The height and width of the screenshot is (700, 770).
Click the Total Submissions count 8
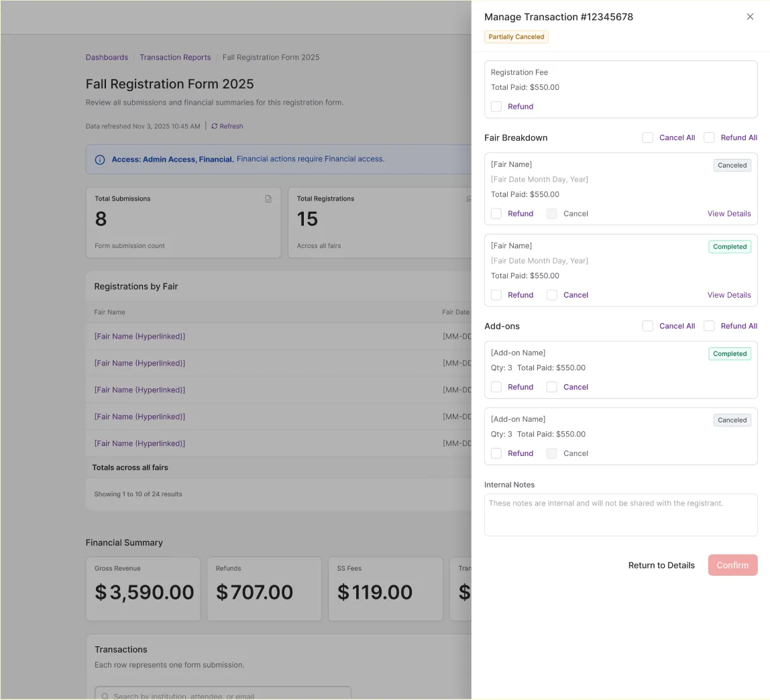pos(101,219)
